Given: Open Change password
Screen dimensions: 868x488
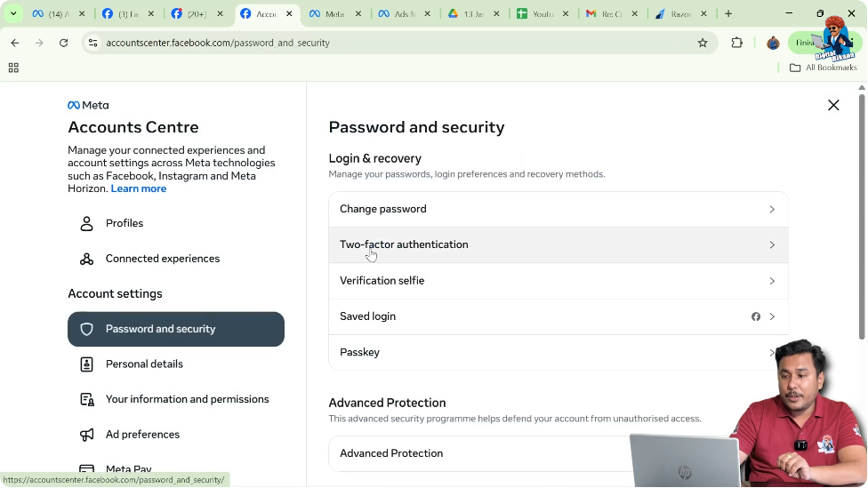Looking at the screenshot, I should point(558,209).
